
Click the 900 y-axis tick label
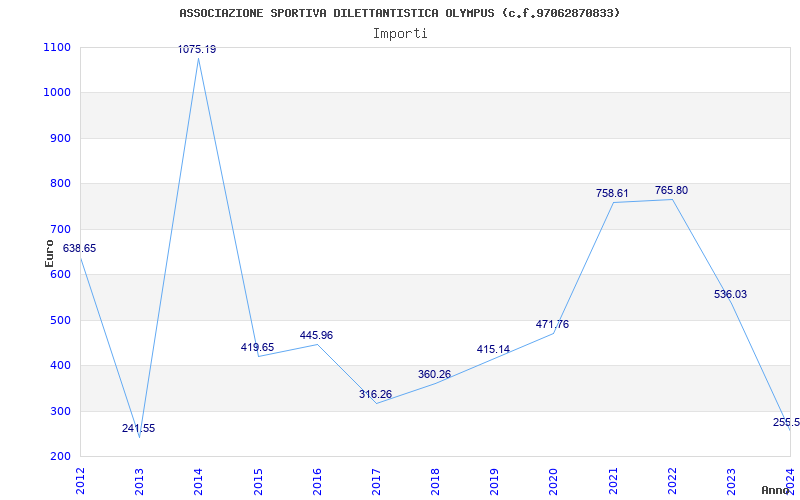(60, 138)
